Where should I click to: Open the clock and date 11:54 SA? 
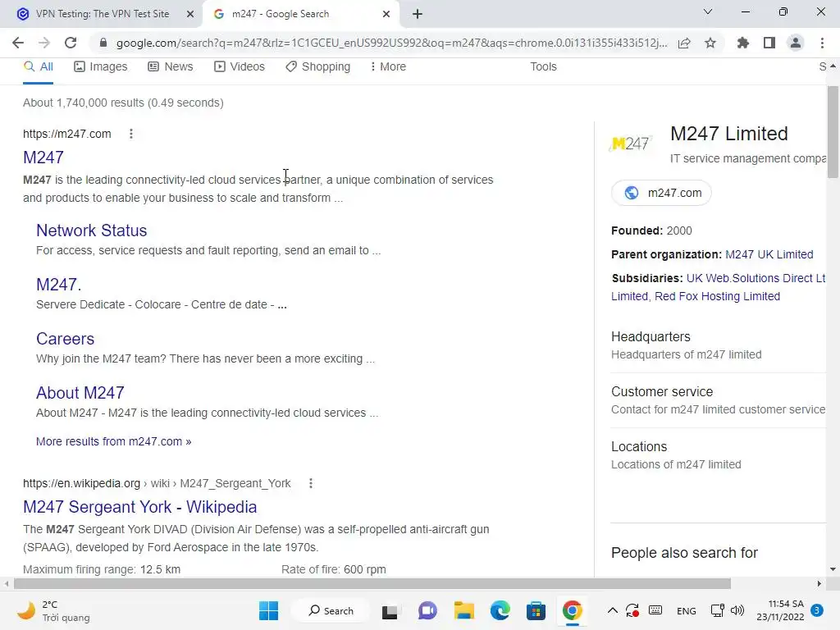(x=780, y=610)
